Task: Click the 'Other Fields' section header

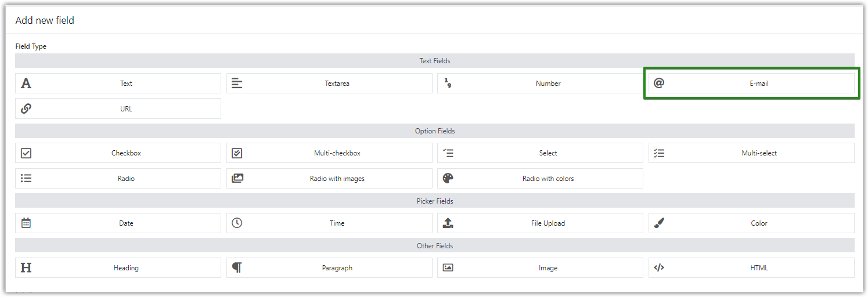Action: coord(435,246)
